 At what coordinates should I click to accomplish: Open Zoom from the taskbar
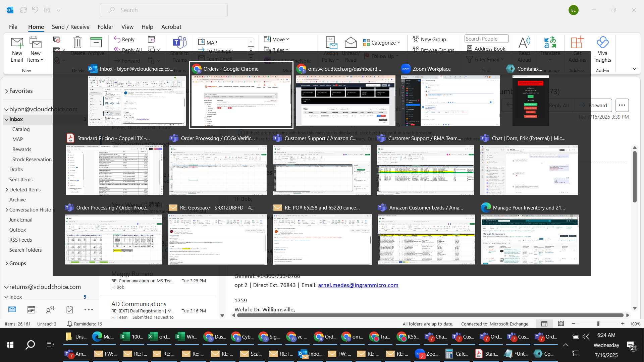click(427, 354)
